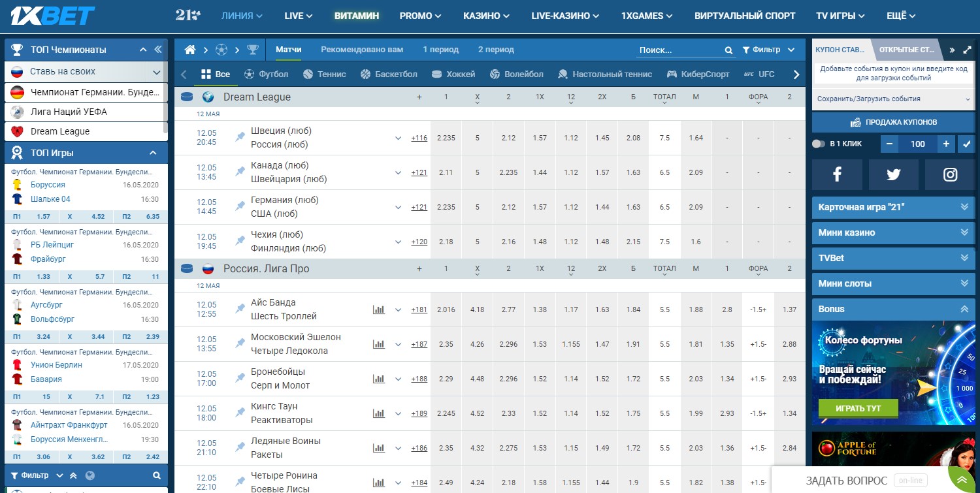Open the Twitter social icon
The height and width of the screenshot is (493, 980).
[x=893, y=174]
